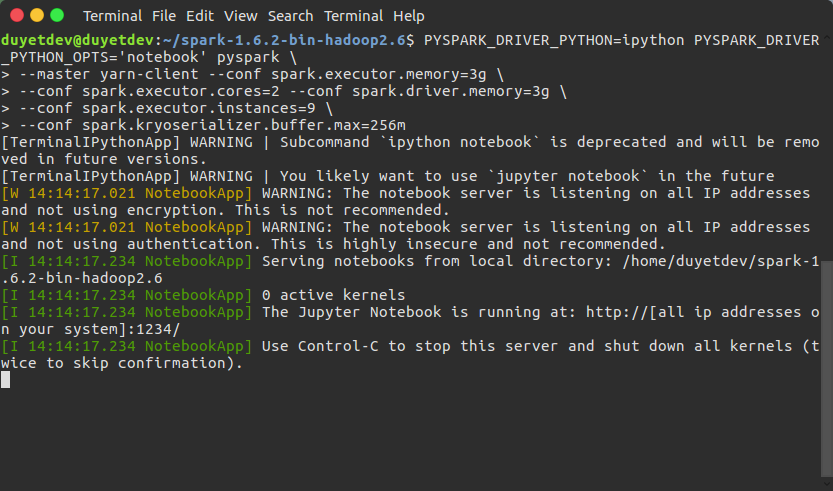Click the blinking terminal cursor block
The height and width of the screenshot is (491, 833).
pyautogui.click(x=5, y=379)
